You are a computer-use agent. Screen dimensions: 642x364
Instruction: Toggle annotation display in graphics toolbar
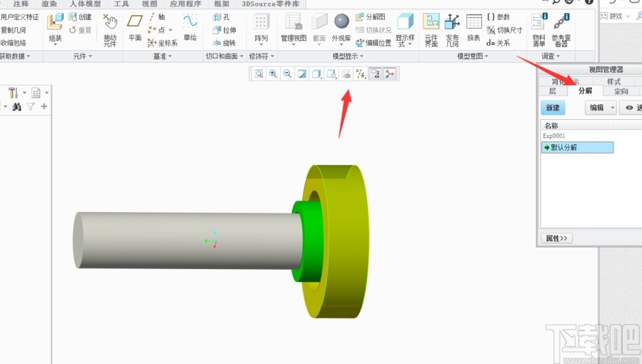tap(375, 74)
